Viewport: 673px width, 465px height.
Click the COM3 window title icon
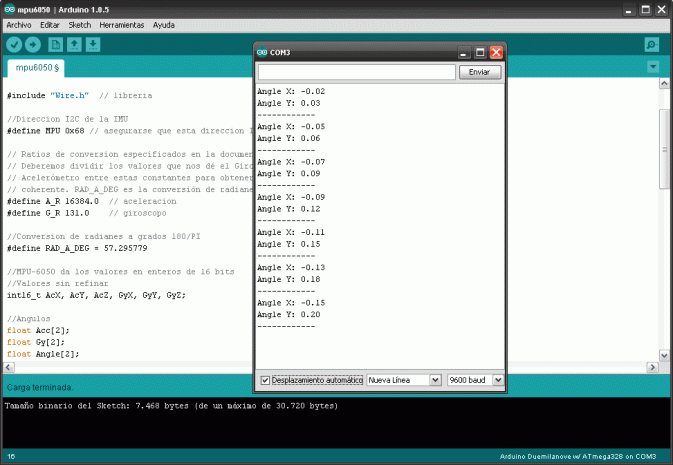[262, 52]
